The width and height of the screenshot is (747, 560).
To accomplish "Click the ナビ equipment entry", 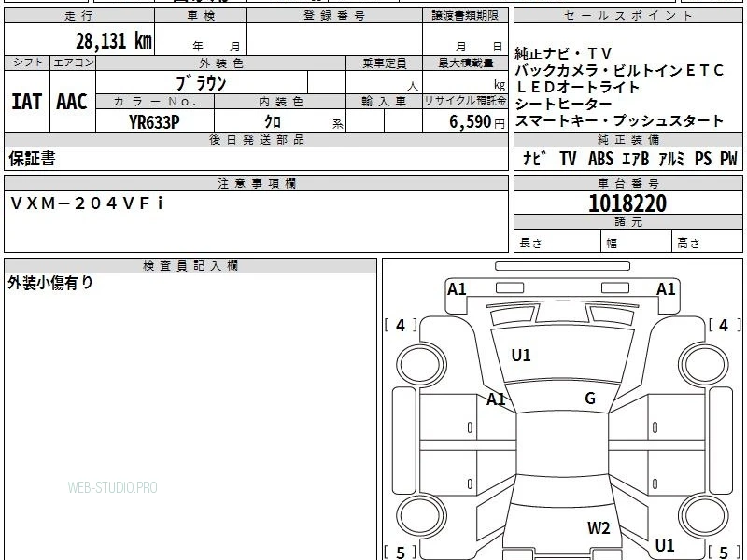I will coord(534,159).
